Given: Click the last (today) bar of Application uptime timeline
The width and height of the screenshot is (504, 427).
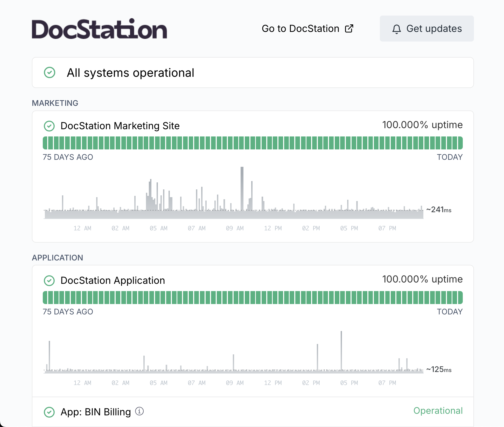Looking at the screenshot, I should pos(460,298).
